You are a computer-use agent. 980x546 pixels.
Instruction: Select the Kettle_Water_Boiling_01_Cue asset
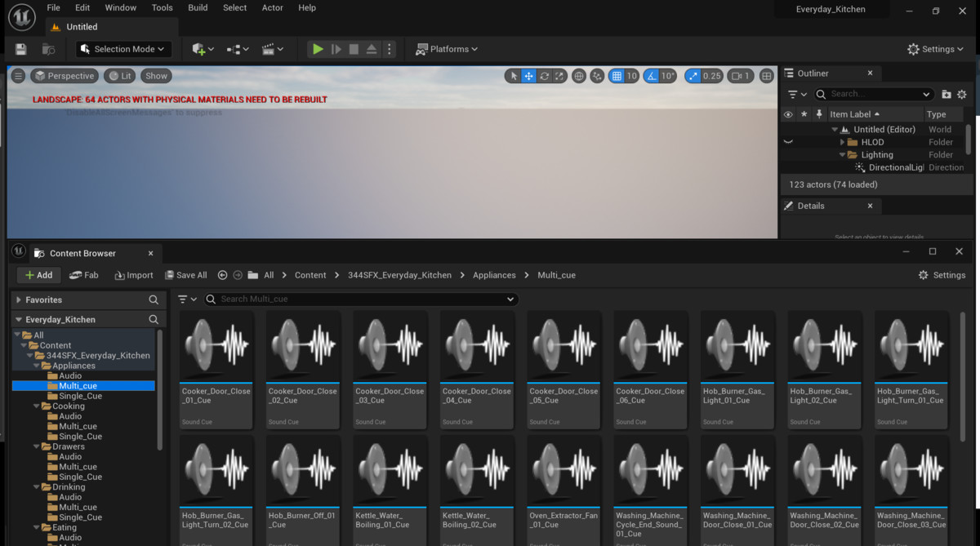click(390, 490)
